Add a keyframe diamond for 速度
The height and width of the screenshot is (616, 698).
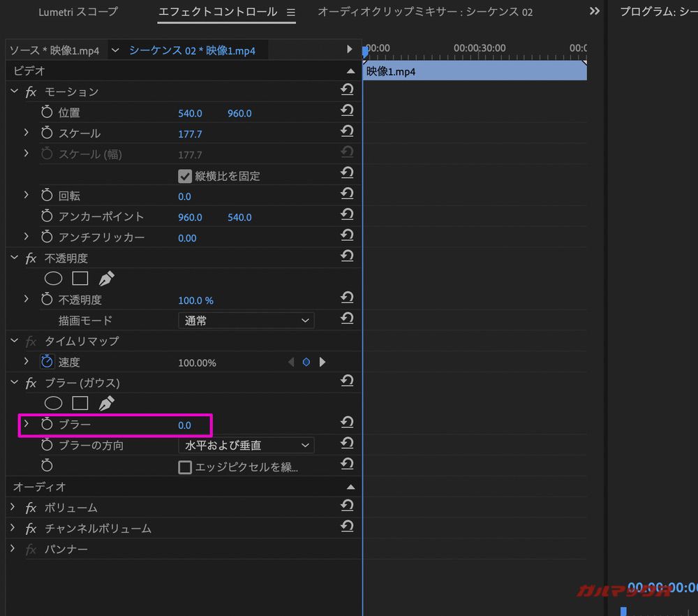point(306,362)
